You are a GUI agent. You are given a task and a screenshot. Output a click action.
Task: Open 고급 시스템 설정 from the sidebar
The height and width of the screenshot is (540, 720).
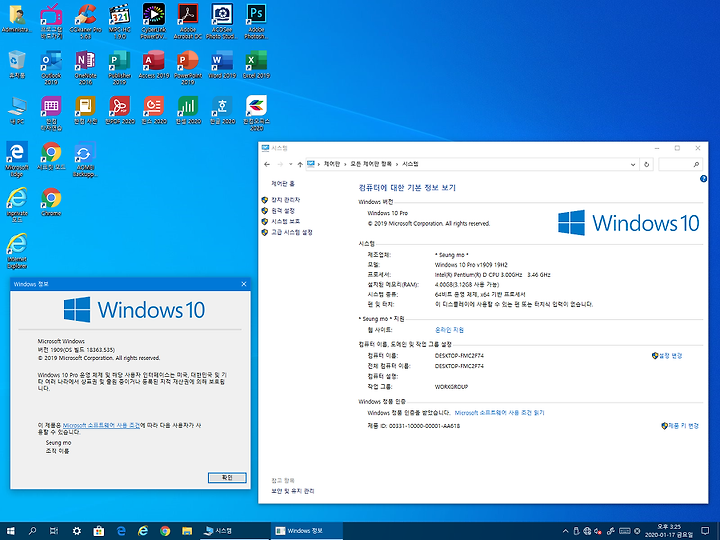point(292,232)
